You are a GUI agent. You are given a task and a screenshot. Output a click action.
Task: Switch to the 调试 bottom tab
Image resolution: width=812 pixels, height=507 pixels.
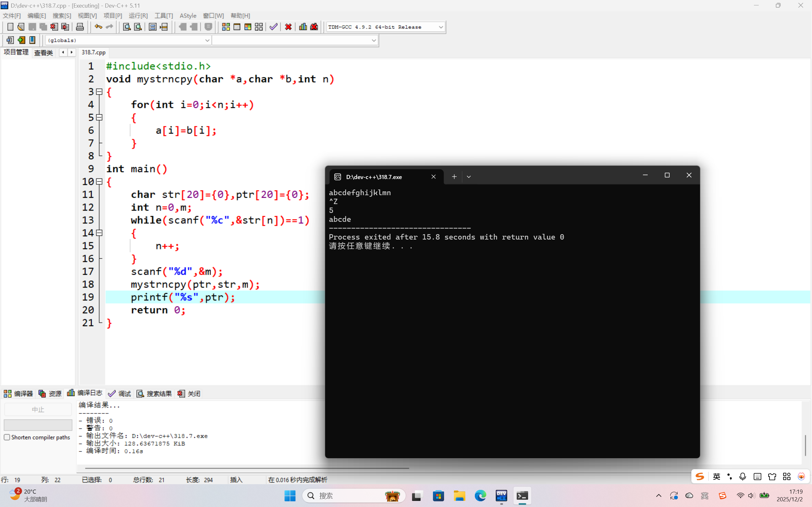point(120,393)
